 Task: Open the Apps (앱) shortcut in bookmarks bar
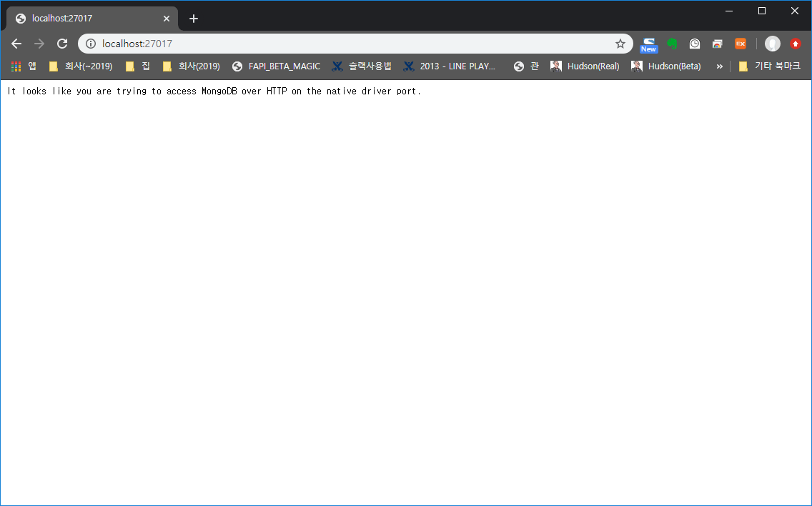coord(24,66)
